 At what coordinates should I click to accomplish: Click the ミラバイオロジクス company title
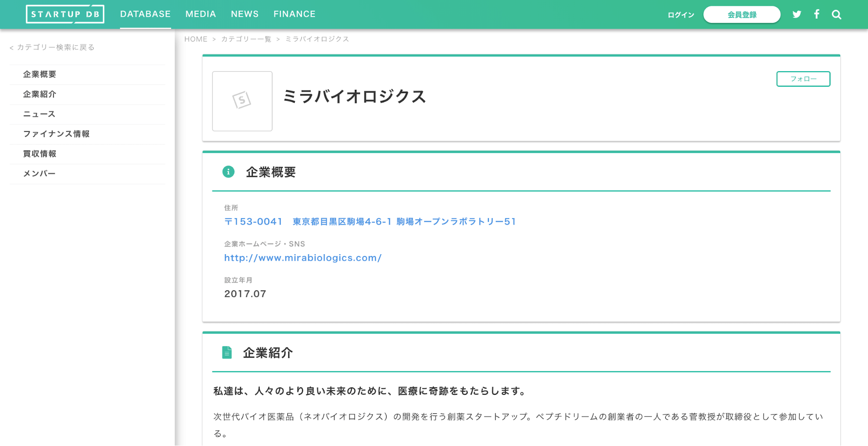[354, 96]
